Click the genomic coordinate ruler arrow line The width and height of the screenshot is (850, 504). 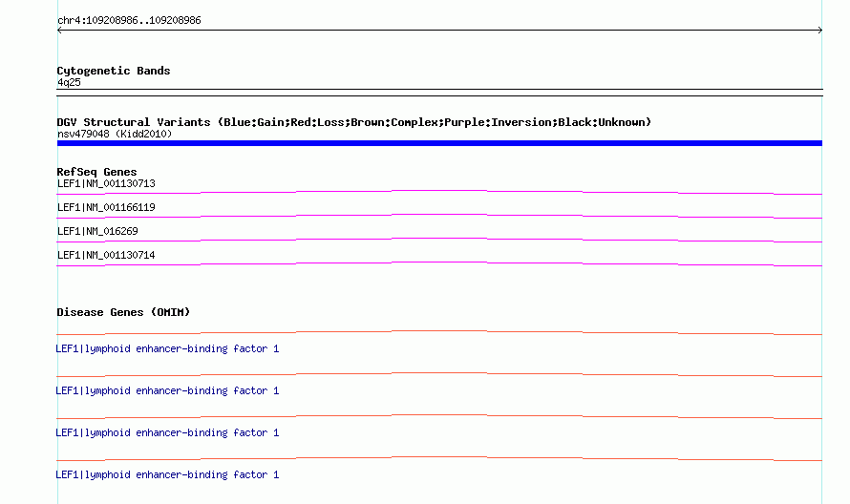point(439,31)
